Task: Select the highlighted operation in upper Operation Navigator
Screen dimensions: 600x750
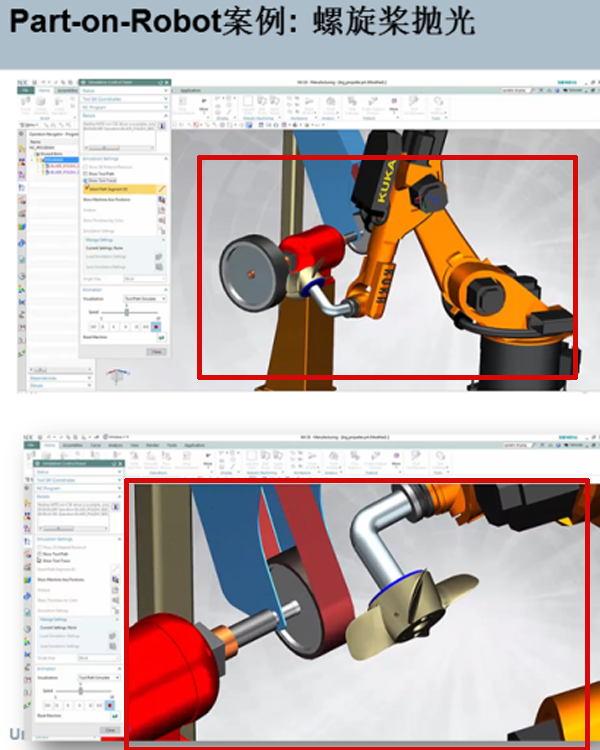Action: tap(52, 159)
